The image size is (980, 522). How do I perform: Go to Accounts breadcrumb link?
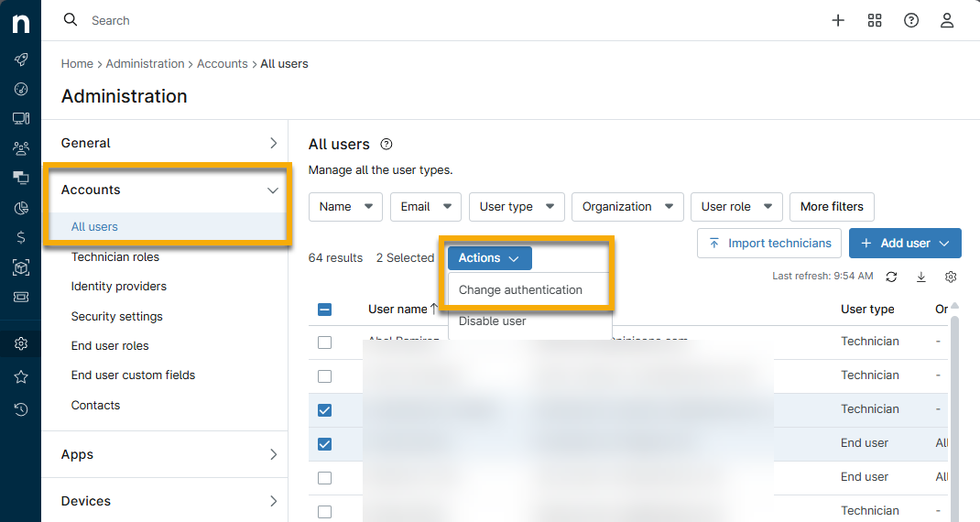[x=223, y=64]
